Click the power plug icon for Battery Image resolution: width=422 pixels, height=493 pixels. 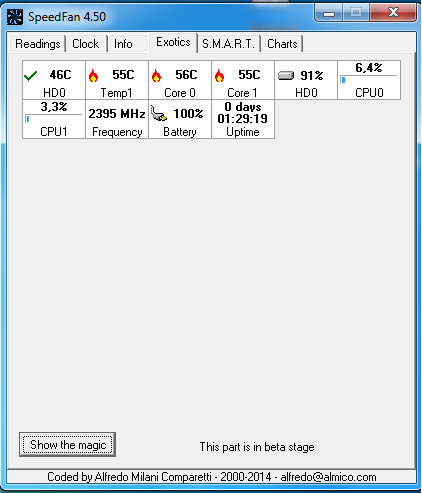click(159, 113)
